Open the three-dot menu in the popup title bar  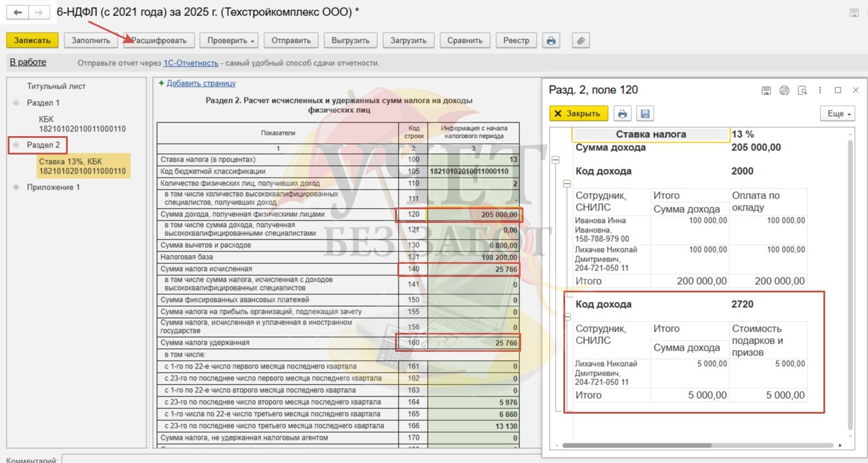[x=820, y=90]
